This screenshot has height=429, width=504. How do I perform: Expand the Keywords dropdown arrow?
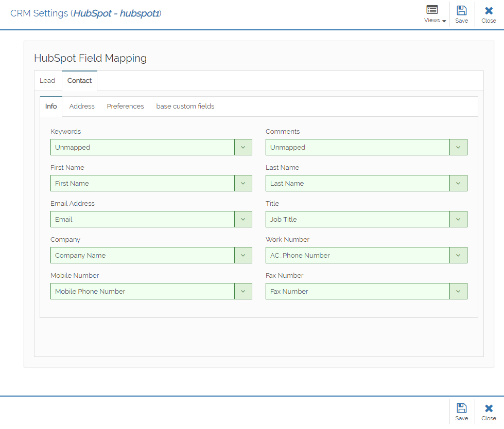pos(243,148)
